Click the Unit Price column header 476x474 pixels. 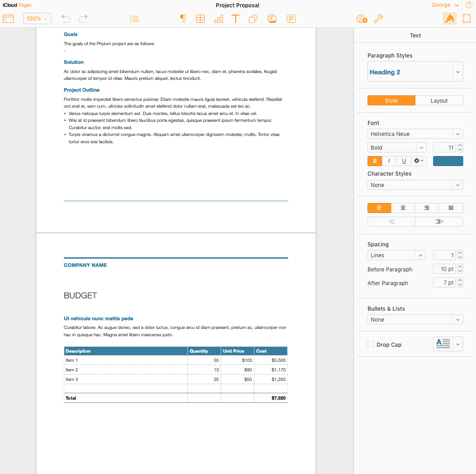point(238,351)
